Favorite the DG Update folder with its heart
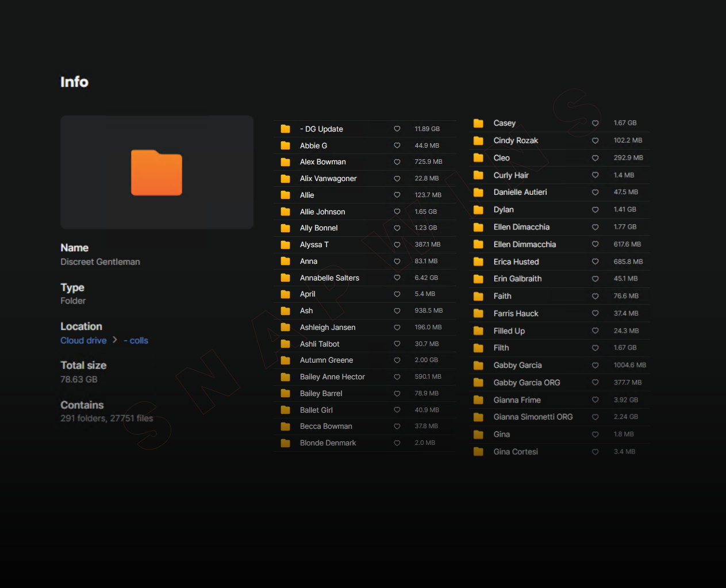Image resolution: width=726 pixels, height=588 pixels. (x=397, y=129)
